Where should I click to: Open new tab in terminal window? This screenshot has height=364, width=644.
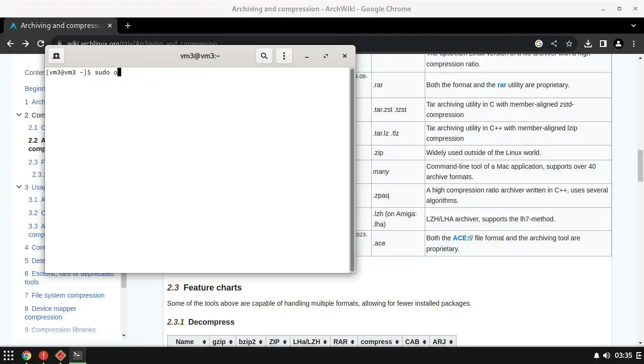point(56,56)
